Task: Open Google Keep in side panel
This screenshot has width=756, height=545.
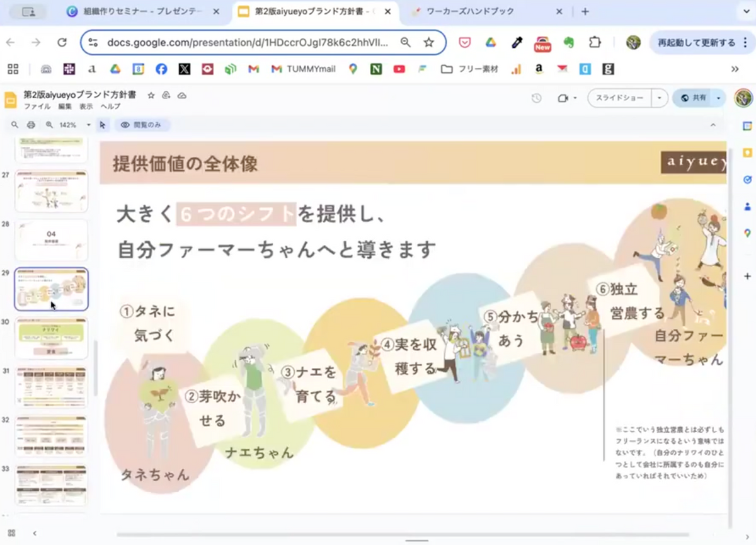Action: coord(747,152)
